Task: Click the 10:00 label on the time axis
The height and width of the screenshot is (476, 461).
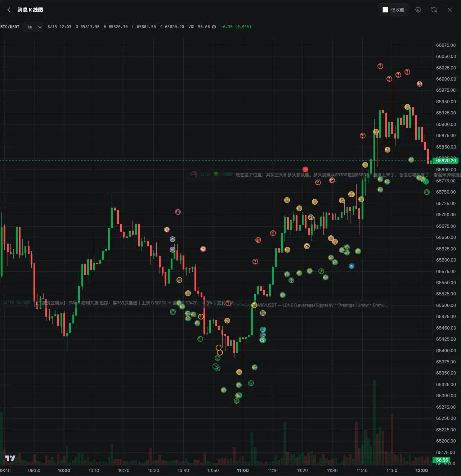Action: coord(64,470)
